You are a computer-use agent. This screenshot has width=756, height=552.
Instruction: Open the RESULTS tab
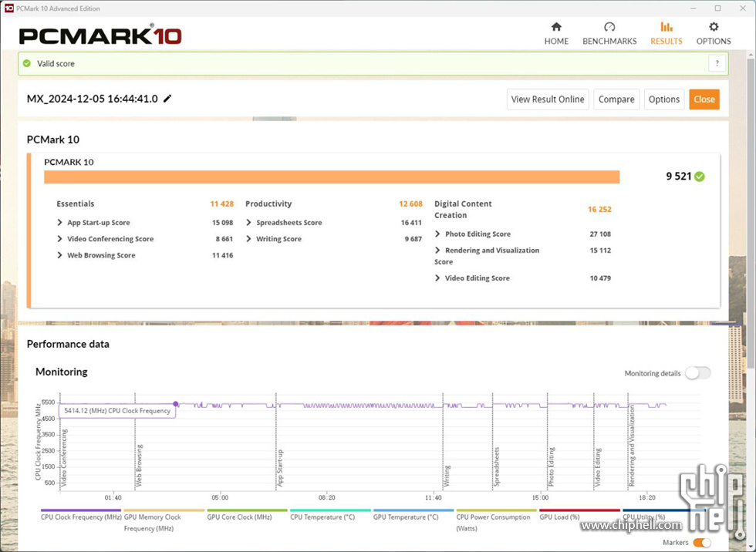666,34
